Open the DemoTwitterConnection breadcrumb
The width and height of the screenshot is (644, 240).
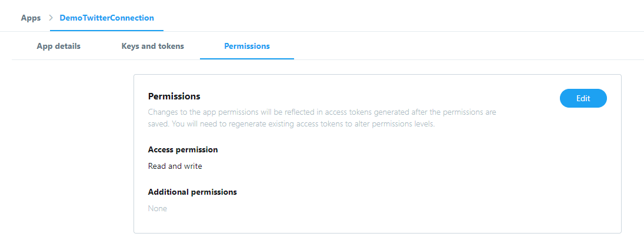(x=106, y=18)
